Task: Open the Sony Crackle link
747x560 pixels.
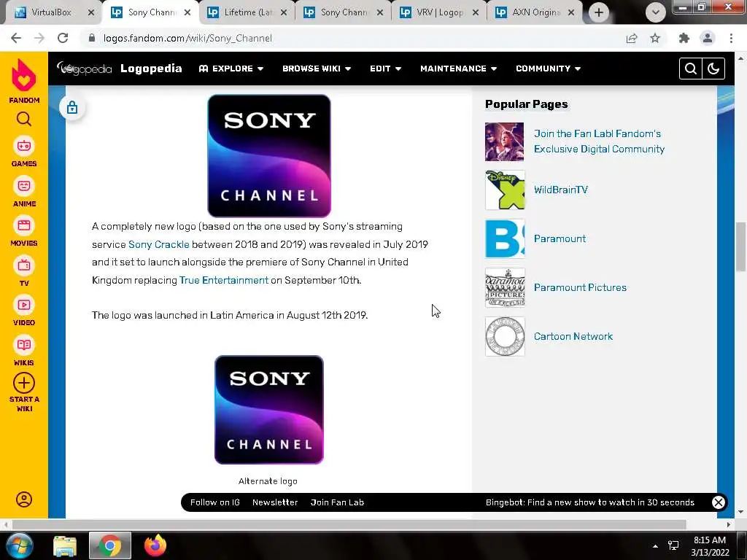Action: click(158, 244)
